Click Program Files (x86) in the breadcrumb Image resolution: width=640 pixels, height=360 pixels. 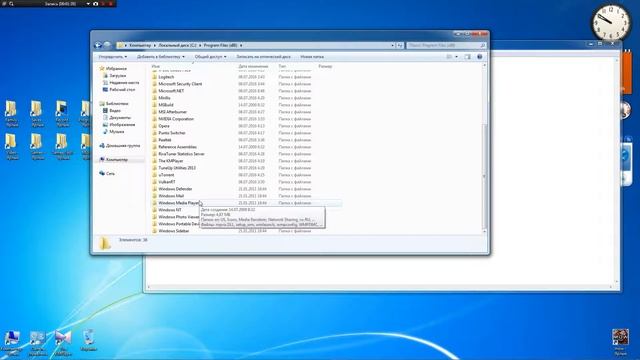pos(220,45)
